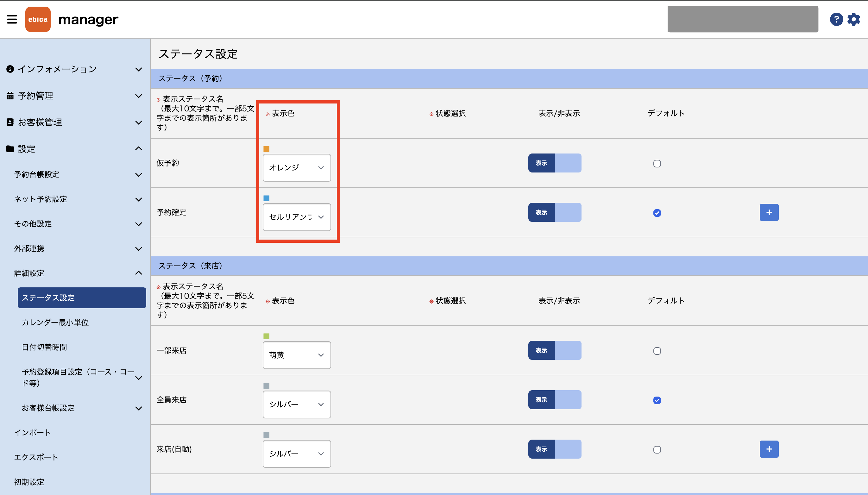The width and height of the screenshot is (868, 495).
Task: Expand お客様管理 menu chevron
Action: coord(138,122)
